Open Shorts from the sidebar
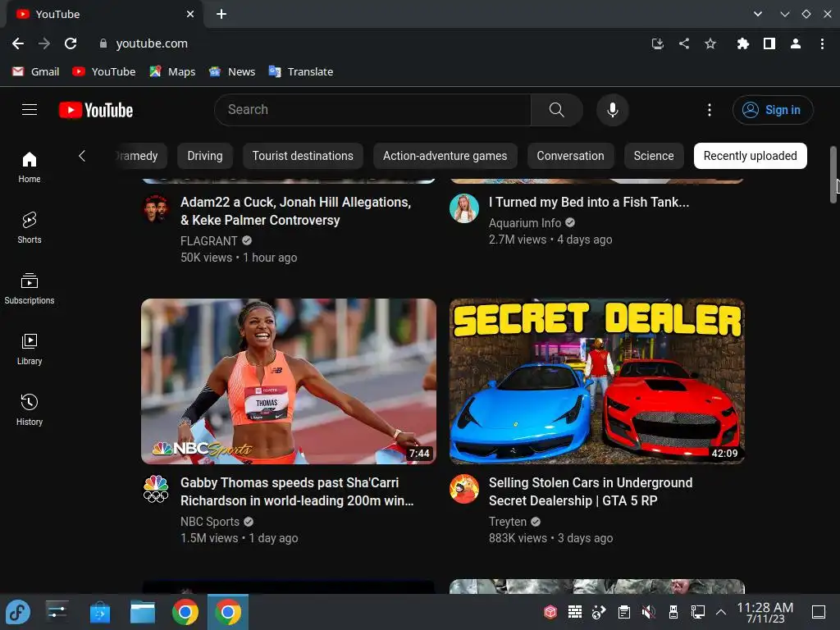This screenshot has height=630, width=840. pyautogui.click(x=30, y=228)
